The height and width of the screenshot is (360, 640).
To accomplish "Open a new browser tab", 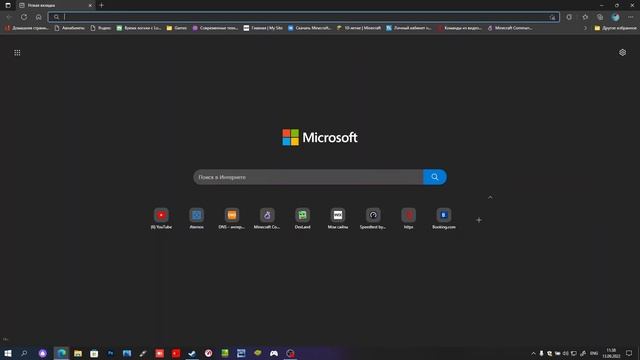I will (x=101, y=5).
